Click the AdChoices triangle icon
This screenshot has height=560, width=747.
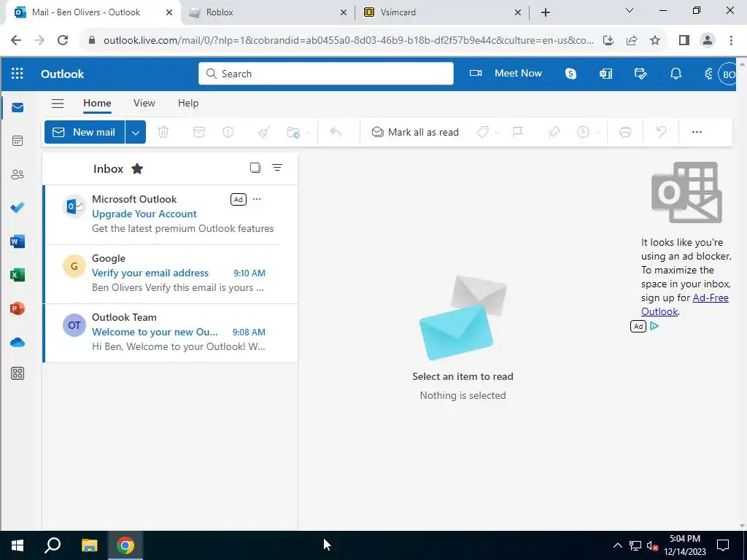(654, 326)
